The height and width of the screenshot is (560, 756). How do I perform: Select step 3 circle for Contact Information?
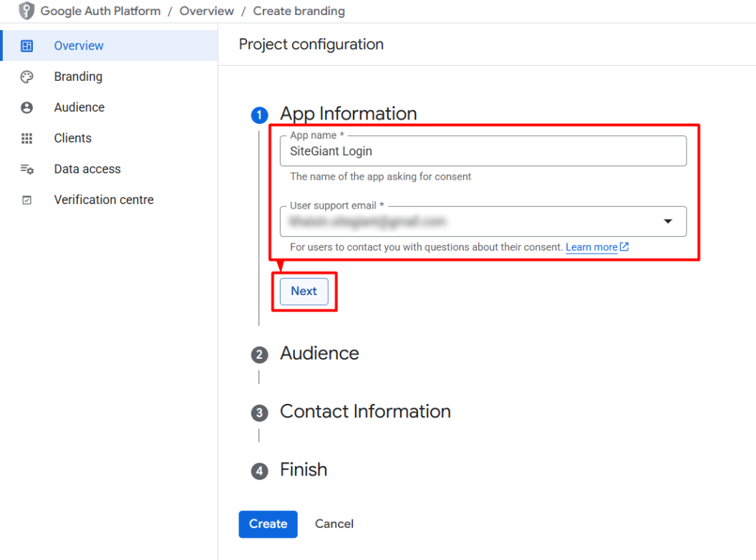click(259, 413)
